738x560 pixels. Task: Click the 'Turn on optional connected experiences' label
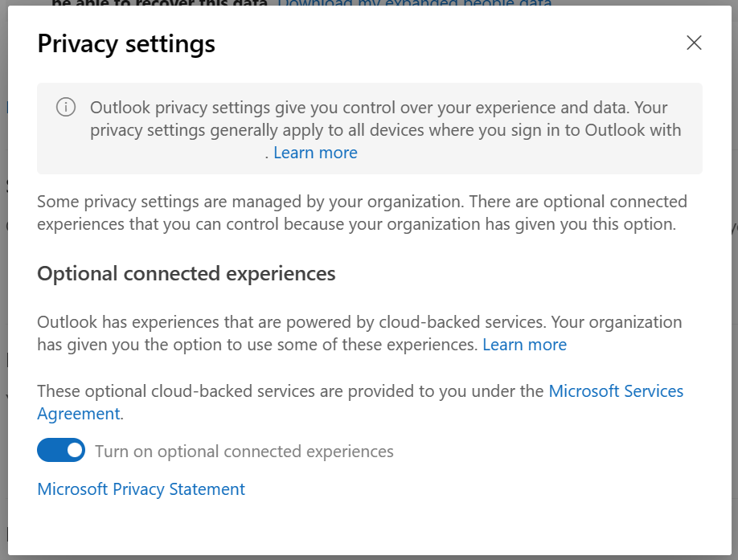point(244,452)
